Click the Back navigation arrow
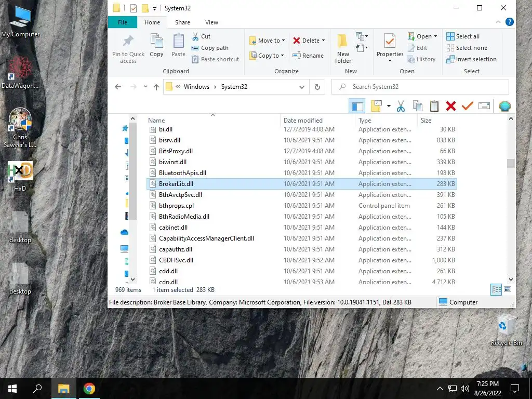The width and height of the screenshot is (532, 399). [x=118, y=87]
